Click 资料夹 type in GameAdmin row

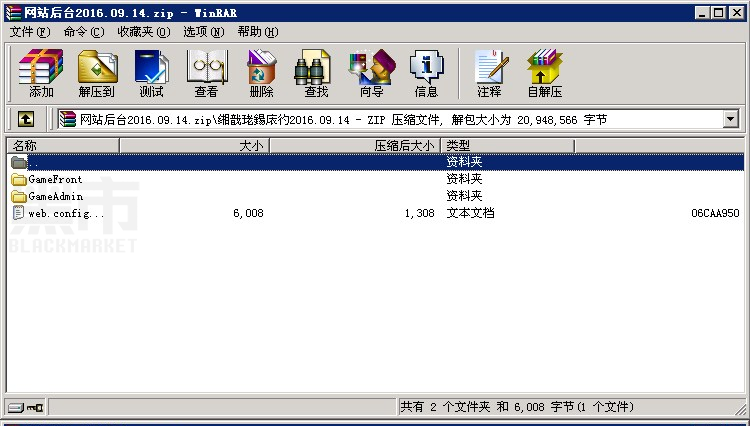pyautogui.click(x=464, y=196)
